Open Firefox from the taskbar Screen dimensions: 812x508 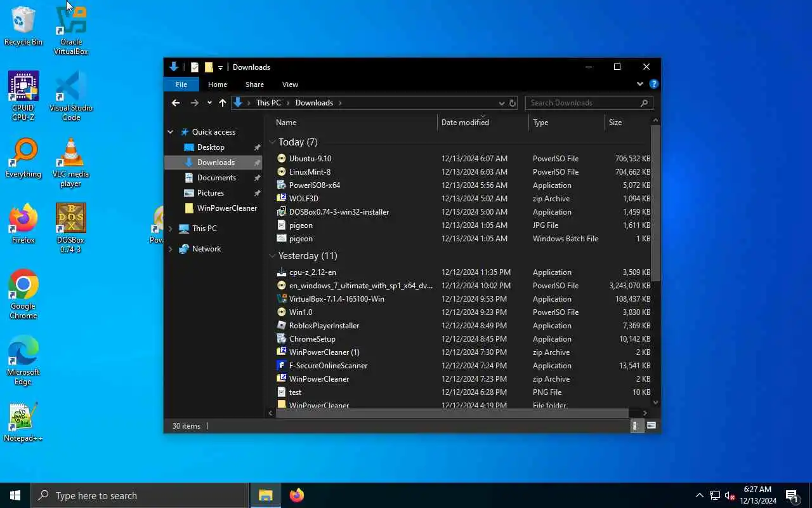pos(296,495)
